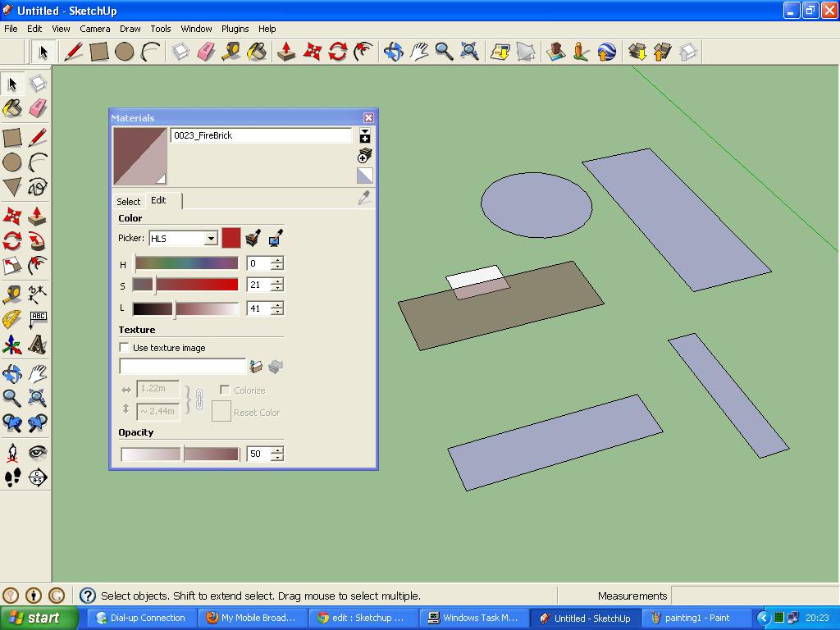Viewport: 840px width, 630px height.
Task: Activate the Look Around eye tool
Action: tap(38, 453)
